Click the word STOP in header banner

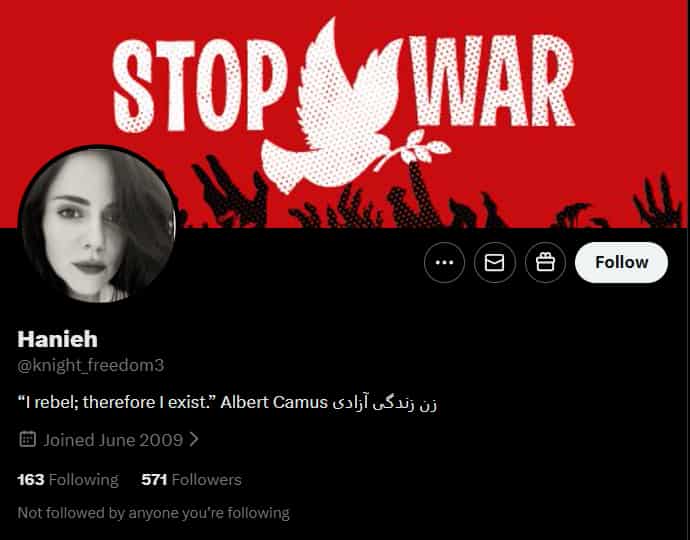coord(200,86)
